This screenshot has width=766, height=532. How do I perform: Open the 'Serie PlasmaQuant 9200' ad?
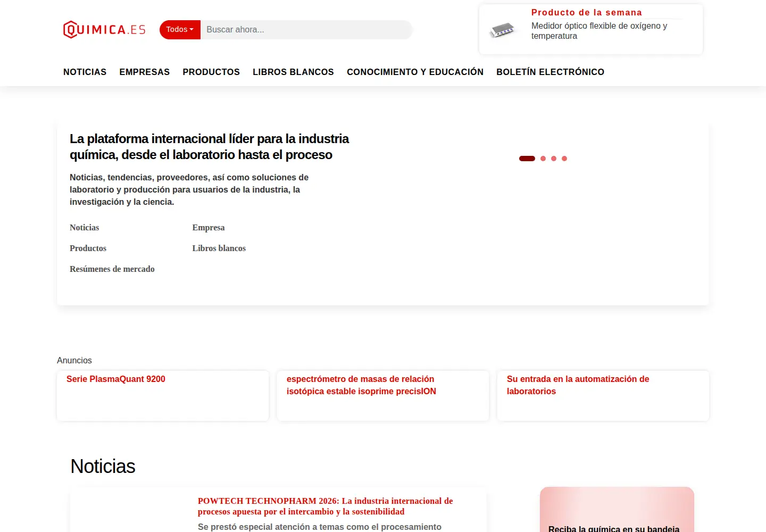pyautogui.click(x=116, y=379)
